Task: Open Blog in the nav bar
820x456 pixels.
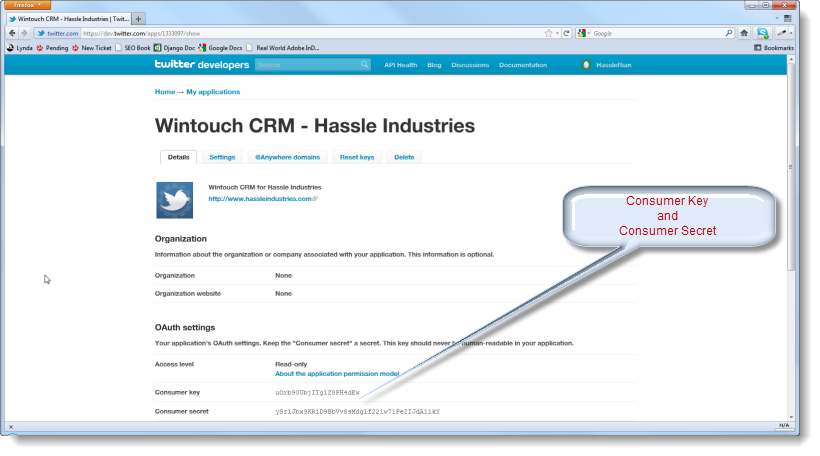Action: tap(434, 65)
